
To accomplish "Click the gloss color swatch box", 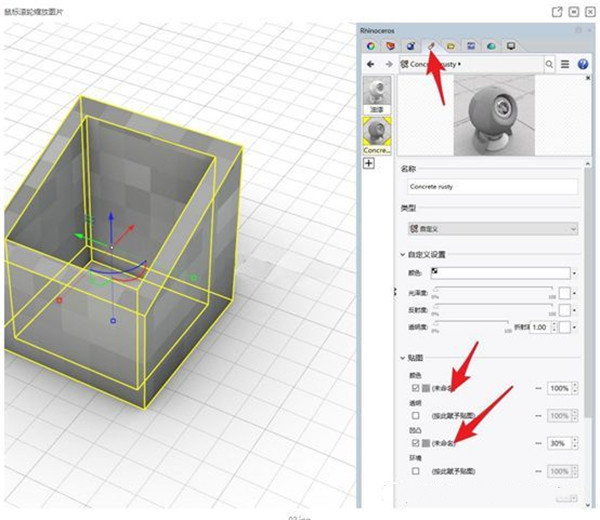I will point(565,293).
